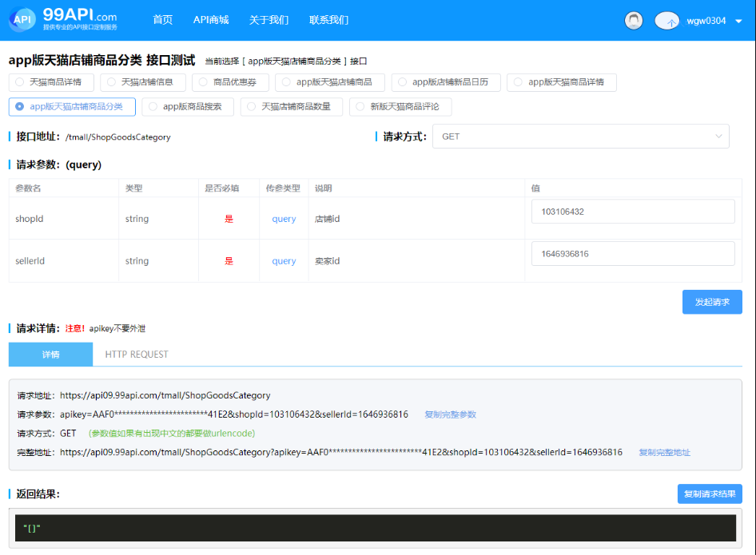Select the app版商品搜索 radio option

(188, 106)
